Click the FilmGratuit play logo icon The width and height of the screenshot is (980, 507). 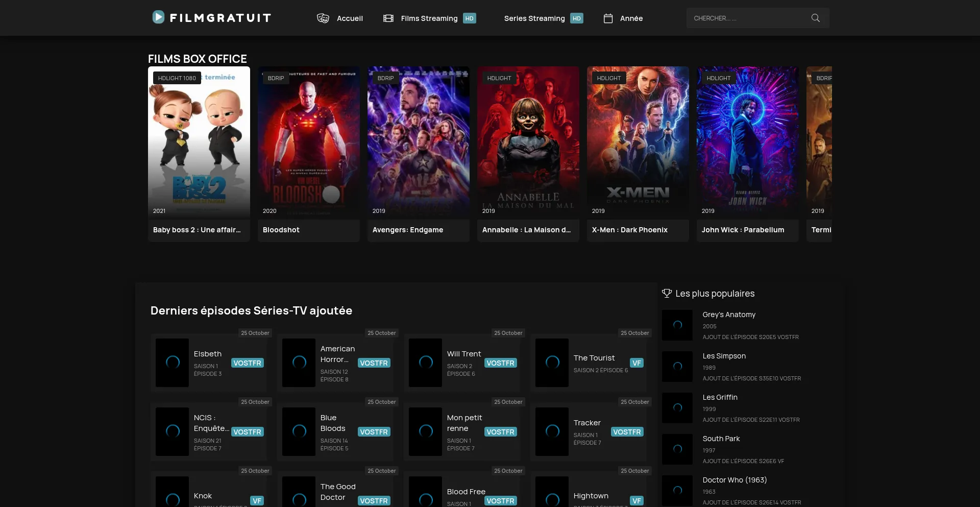pyautogui.click(x=158, y=17)
